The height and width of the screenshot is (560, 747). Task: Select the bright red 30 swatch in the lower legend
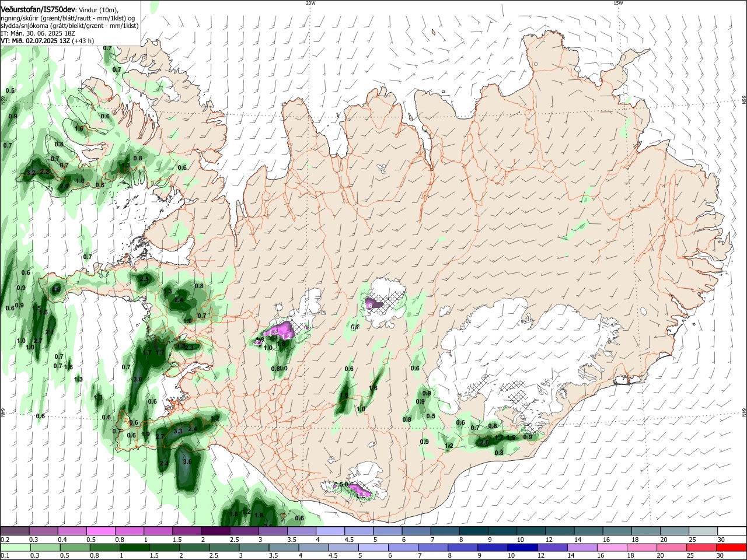click(731, 548)
